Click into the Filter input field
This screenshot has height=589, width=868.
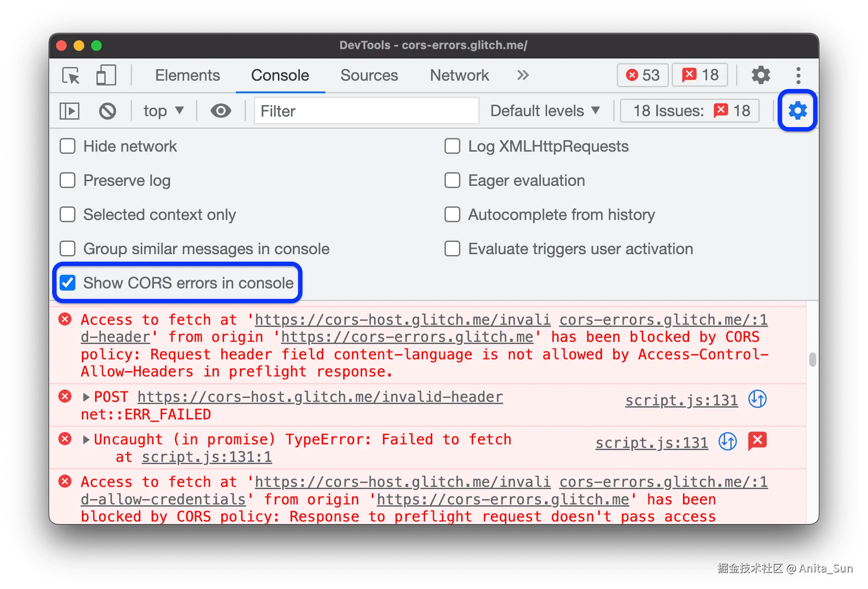(366, 111)
